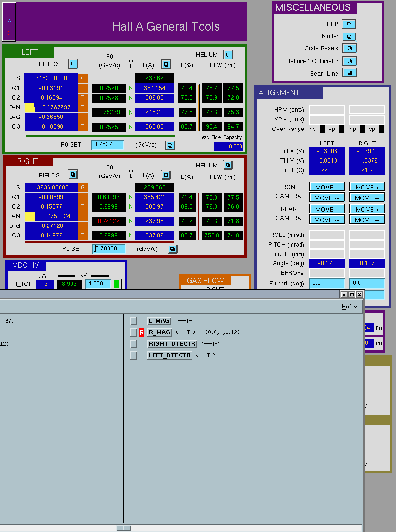Click the green R_TOP HV status indicator
Image resolution: width=396 pixels, height=532 pixels.
(117, 284)
